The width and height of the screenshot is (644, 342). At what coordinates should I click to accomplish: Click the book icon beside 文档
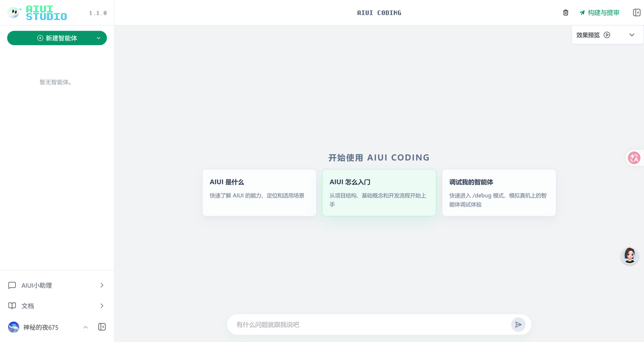click(x=12, y=306)
